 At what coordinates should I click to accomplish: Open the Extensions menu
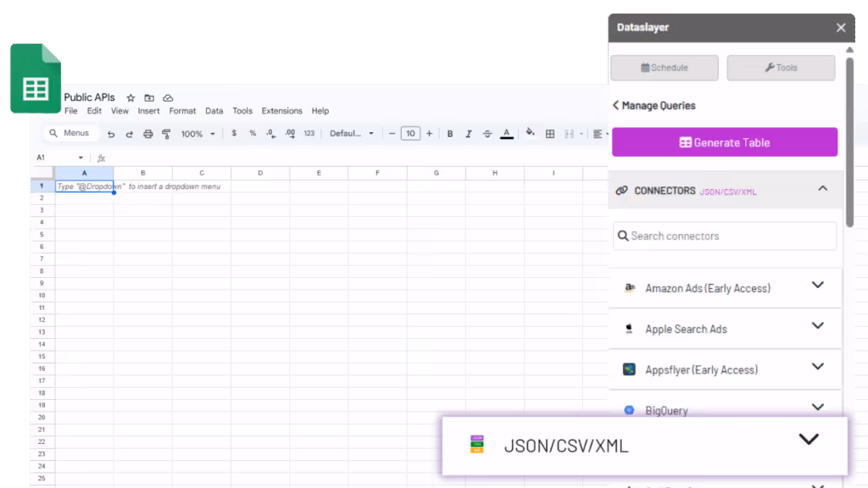tap(281, 110)
